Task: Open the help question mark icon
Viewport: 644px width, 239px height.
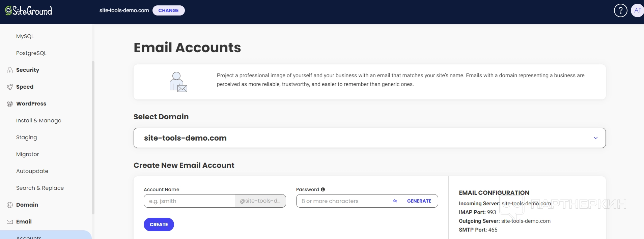Action: [x=620, y=10]
